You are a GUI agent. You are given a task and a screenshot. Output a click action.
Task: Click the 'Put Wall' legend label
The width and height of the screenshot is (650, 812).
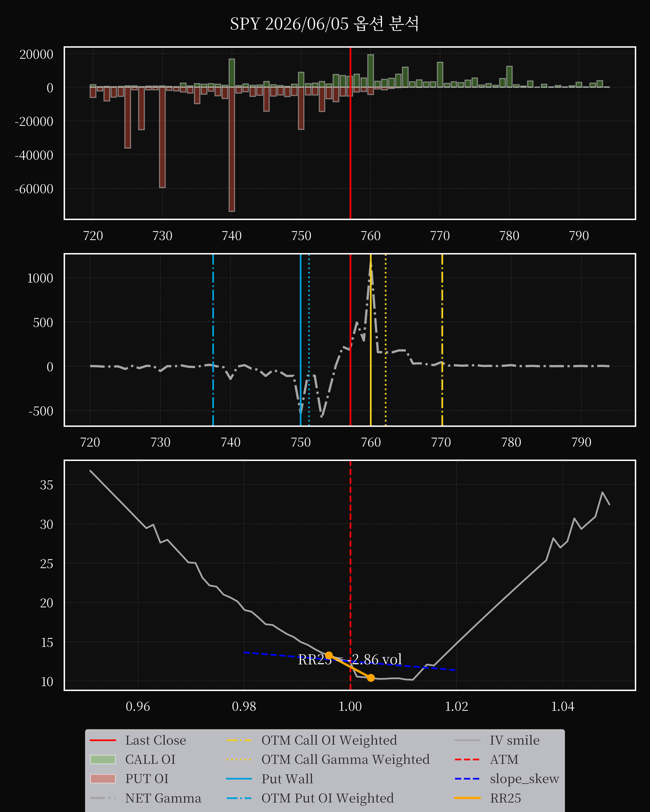pyautogui.click(x=287, y=779)
